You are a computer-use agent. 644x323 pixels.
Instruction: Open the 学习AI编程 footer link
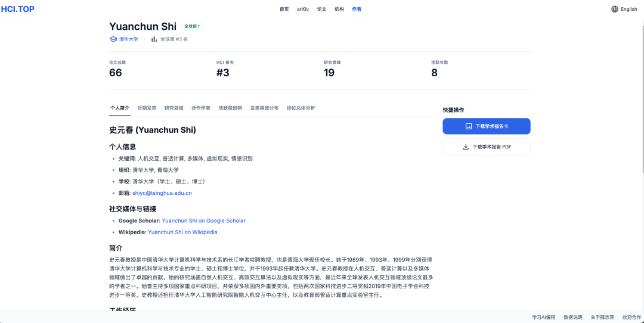pyautogui.click(x=543, y=317)
